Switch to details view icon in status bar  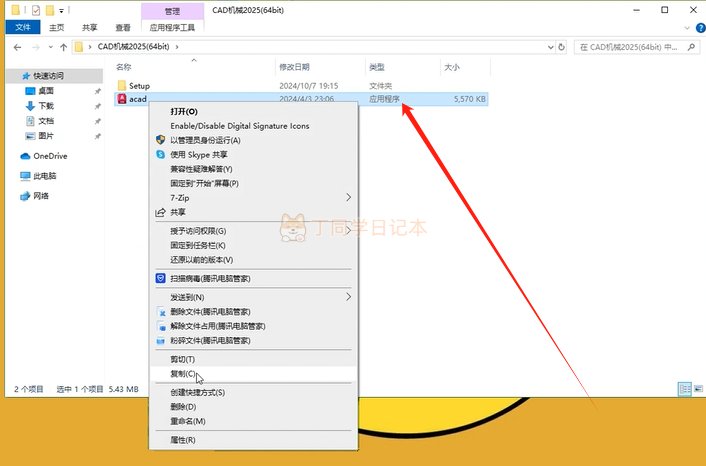[685, 389]
